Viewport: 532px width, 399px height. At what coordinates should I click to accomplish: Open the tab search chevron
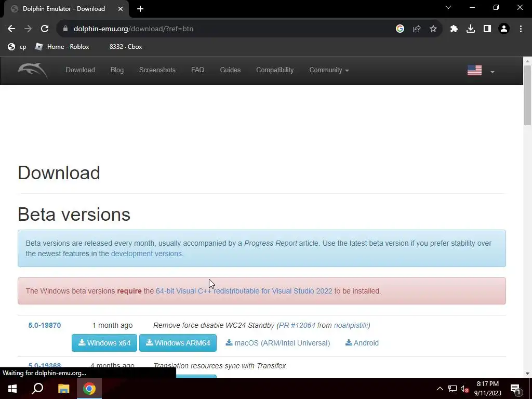448,7
